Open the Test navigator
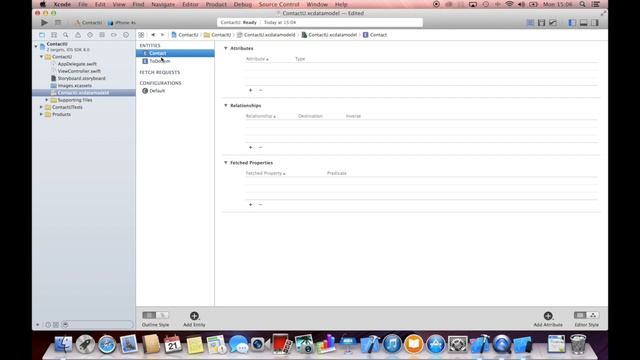The width and height of the screenshot is (640, 360). pos(90,35)
